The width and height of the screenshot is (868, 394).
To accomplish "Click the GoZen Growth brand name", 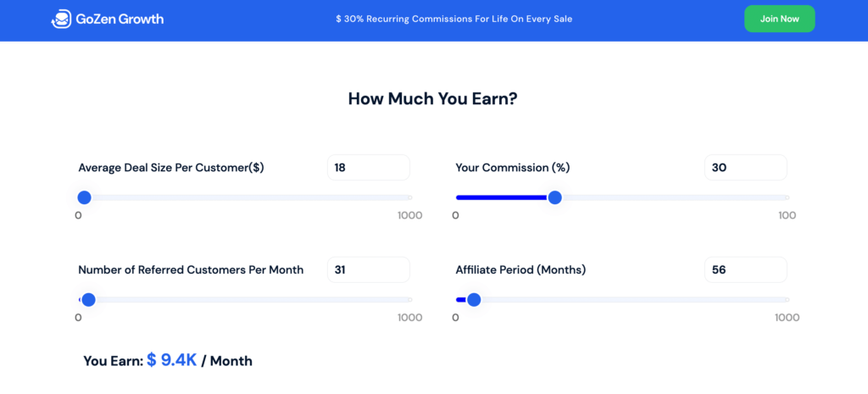I will tap(119, 19).
